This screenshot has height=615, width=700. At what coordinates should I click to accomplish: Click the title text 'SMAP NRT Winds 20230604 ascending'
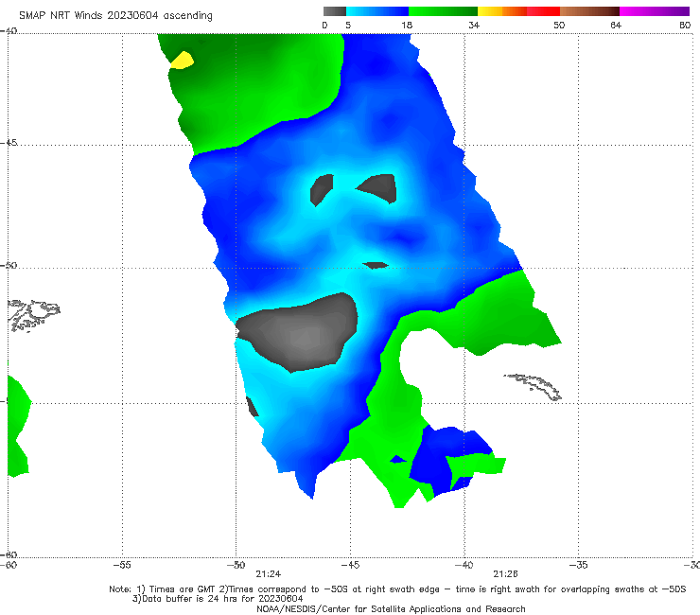(x=115, y=16)
